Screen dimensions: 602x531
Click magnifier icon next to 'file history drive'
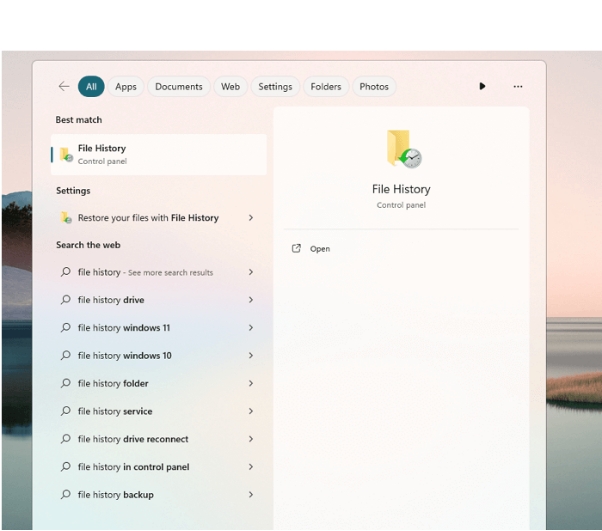[66, 299]
